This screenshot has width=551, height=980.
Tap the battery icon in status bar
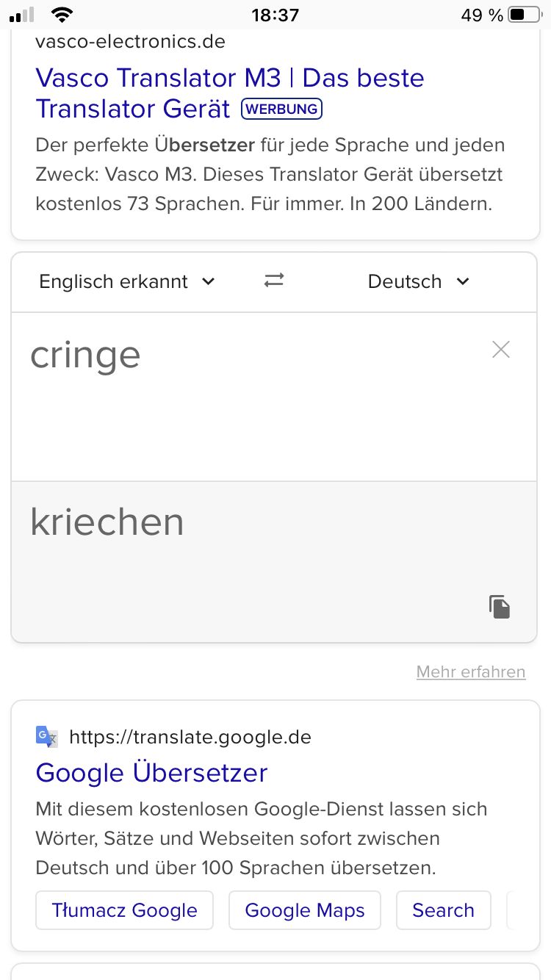(x=525, y=15)
